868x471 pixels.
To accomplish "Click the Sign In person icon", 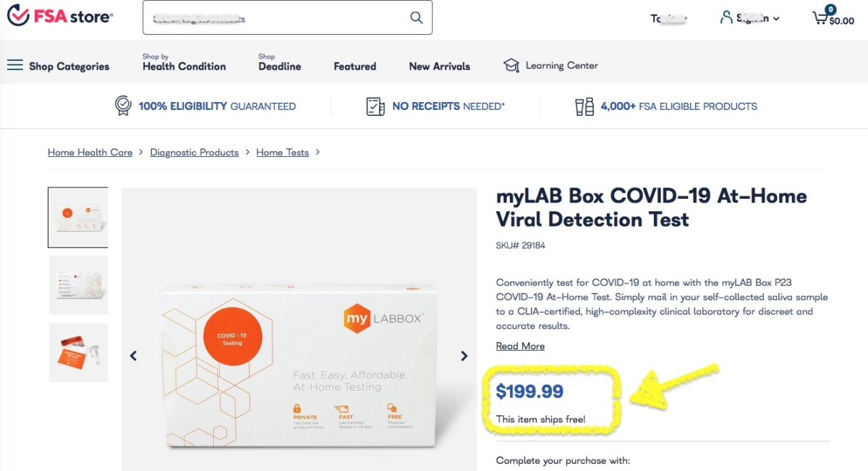I will click(x=726, y=18).
